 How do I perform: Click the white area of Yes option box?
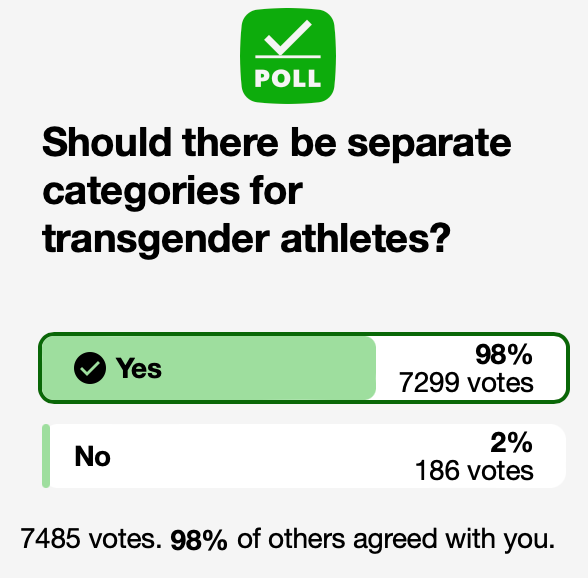click(x=471, y=368)
